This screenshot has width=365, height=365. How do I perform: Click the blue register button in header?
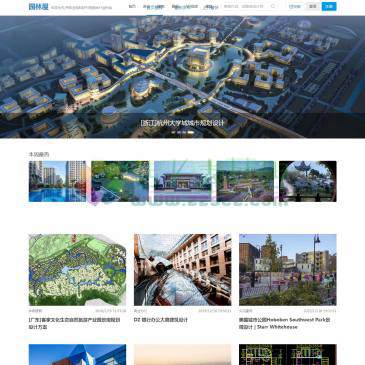point(329,6)
